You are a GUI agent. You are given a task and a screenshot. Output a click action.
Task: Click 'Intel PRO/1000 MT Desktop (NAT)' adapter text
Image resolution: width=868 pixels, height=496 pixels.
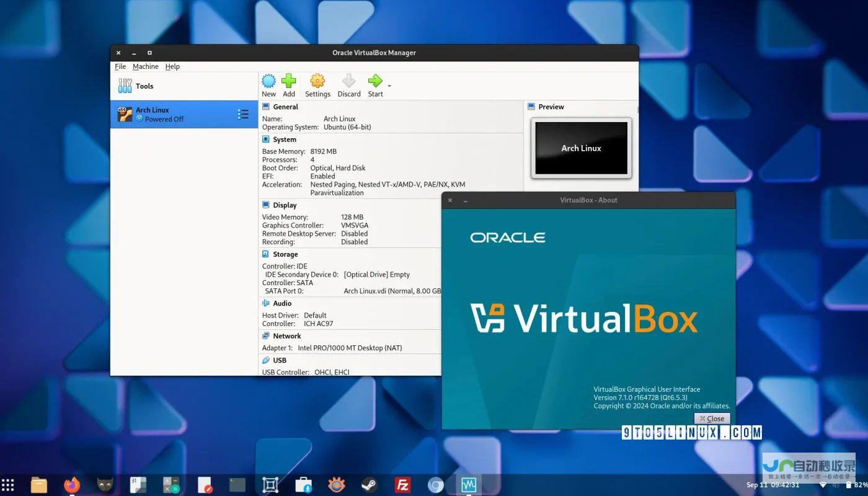click(x=350, y=348)
